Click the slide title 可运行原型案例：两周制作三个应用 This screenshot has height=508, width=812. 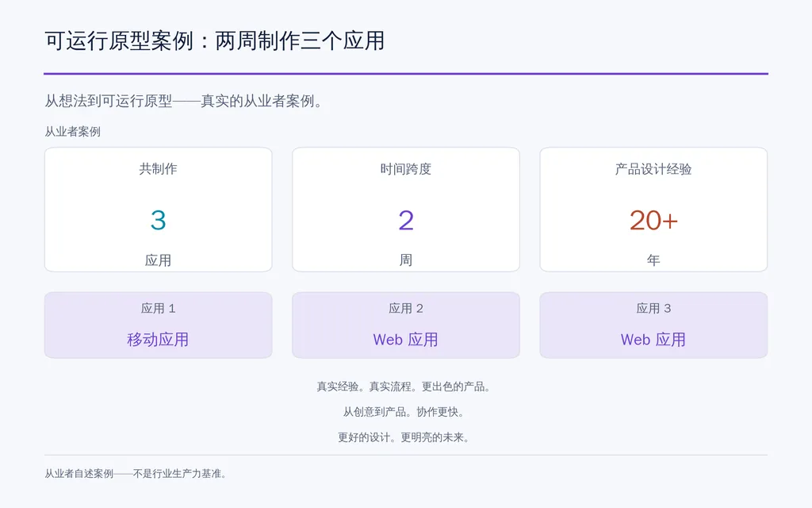click(214, 41)
